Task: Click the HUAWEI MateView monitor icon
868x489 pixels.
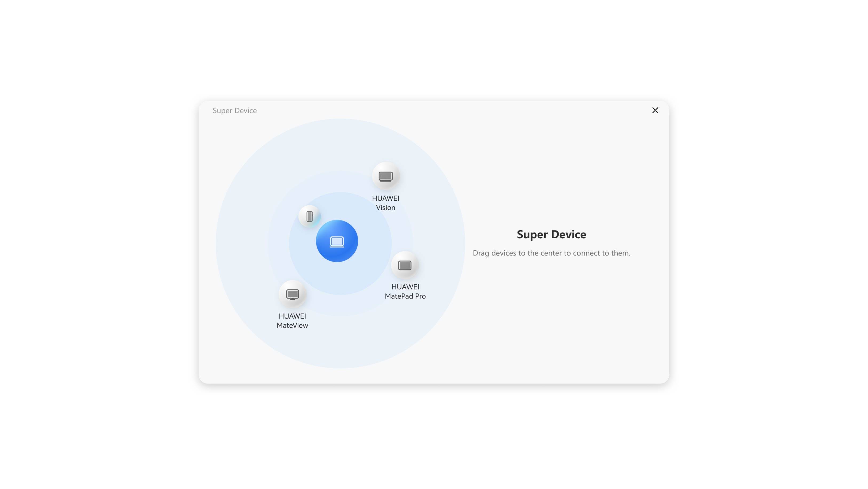Action: click(x=293, y=294)
